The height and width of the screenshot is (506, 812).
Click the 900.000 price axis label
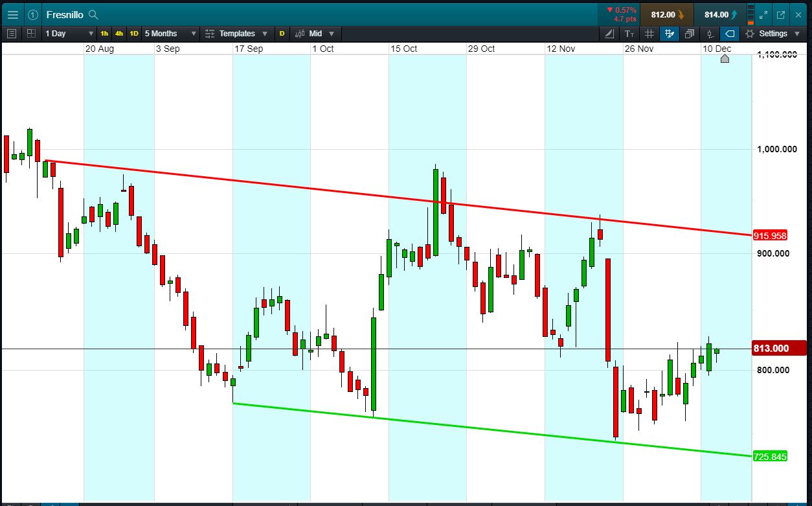coord(773,253)
